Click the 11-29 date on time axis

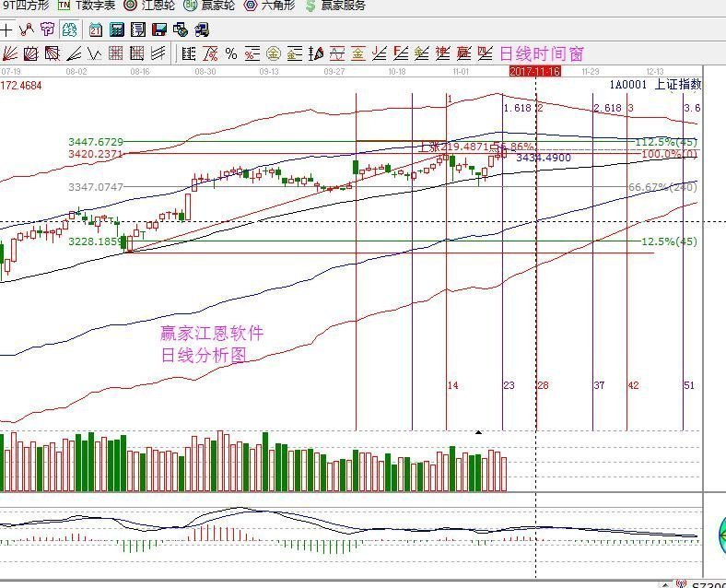[591, 72]
